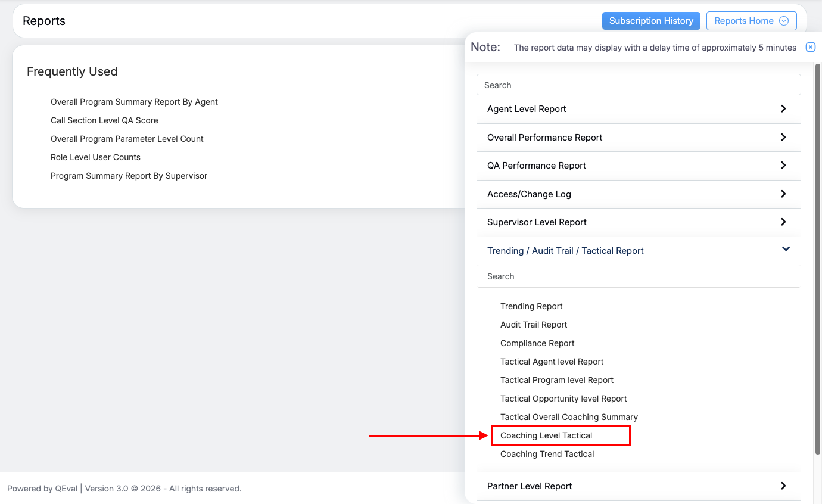Select Tactical Overall Coaching Summary
822x504 pixels.
[x=569, y=417]
